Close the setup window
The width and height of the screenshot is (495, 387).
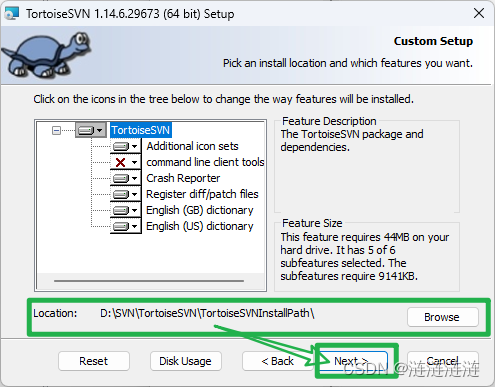tap(479, 13)
